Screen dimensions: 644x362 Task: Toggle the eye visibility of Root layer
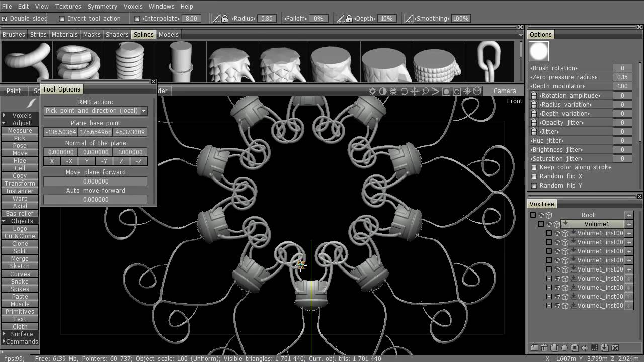tap(542, 215)
